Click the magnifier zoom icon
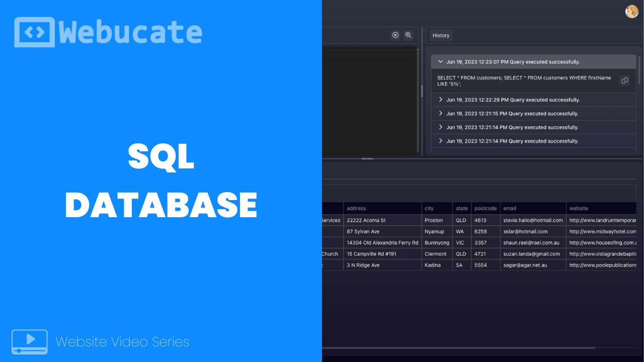Image resolution: width=644 pixels, height=362 pixels. (x=409, y=35)
